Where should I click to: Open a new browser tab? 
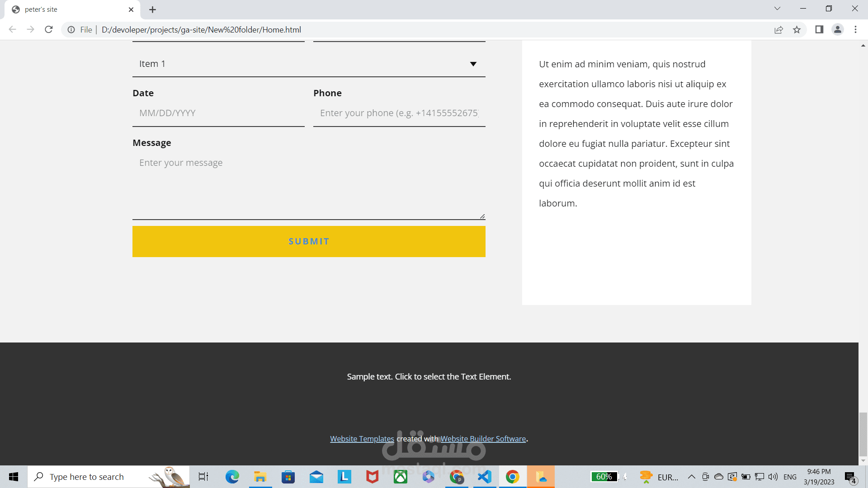point(153,9)
